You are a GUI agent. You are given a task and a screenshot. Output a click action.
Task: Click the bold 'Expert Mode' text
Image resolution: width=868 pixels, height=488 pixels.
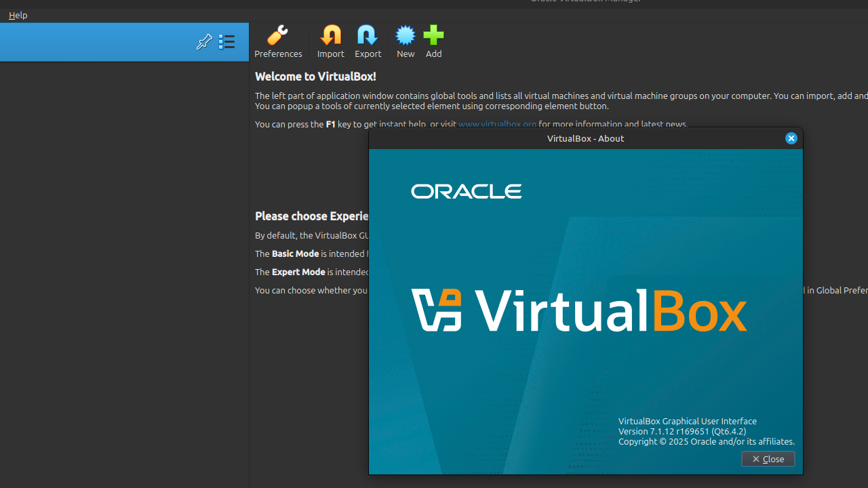pos(298,272)
